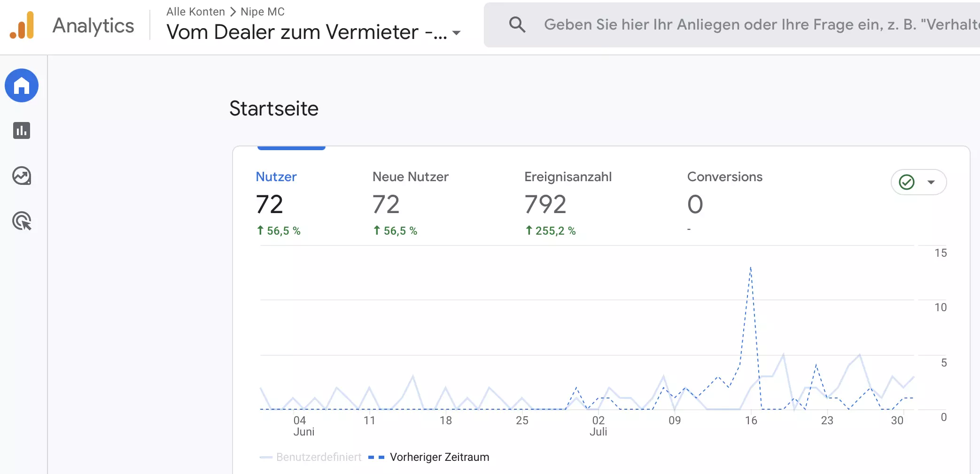Click the 02 Juli axis date label
Viewport: 980px width, 474px height.
point(599,426)
